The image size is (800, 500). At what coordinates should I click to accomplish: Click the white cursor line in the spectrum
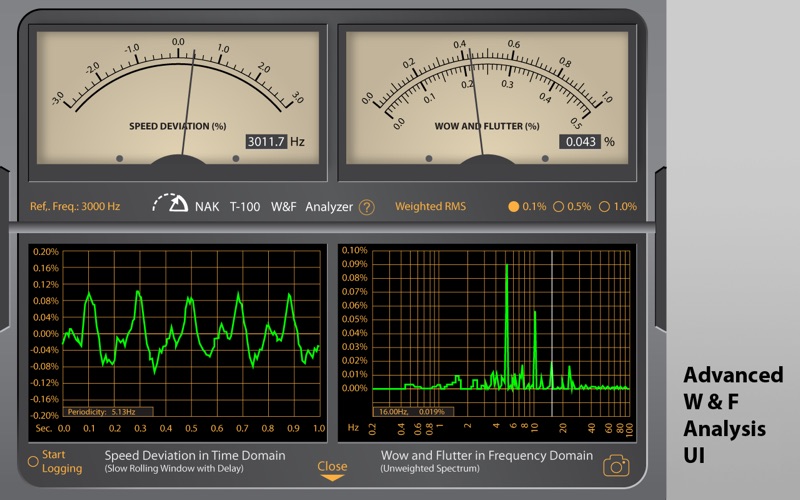click(x=552, y=333)
